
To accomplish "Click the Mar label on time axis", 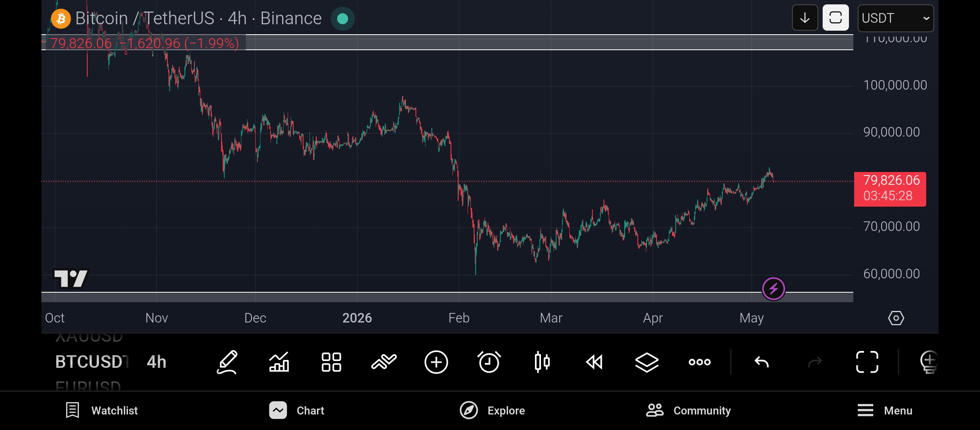I will tap(551, 318).
